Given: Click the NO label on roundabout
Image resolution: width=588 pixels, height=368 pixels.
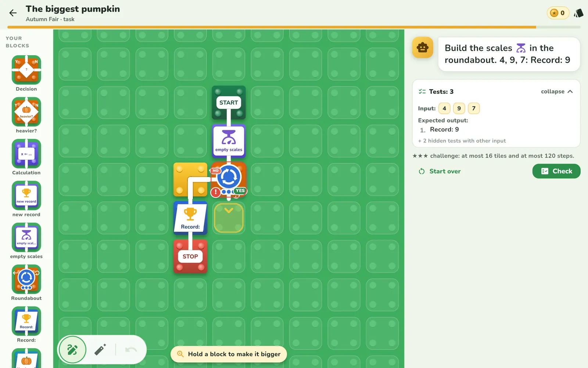Looking at the screenshot, I should pyautogui.click(x=215, y=171).
